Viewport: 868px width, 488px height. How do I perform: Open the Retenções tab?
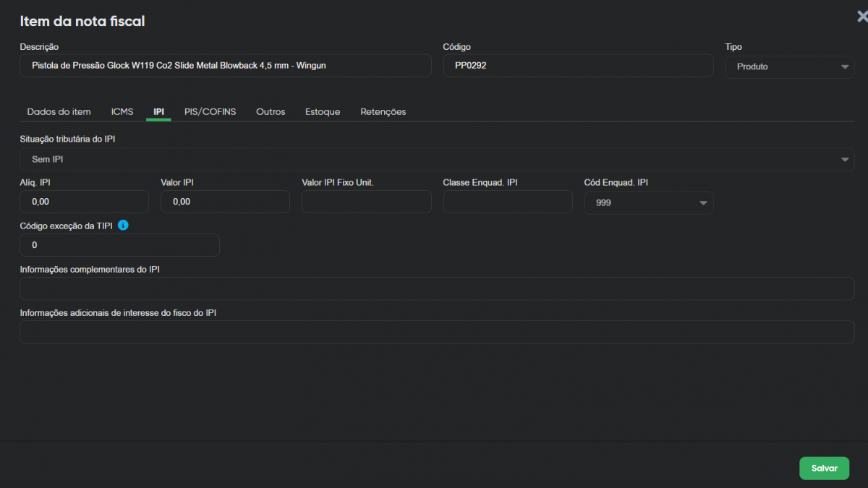coord(383,112)
